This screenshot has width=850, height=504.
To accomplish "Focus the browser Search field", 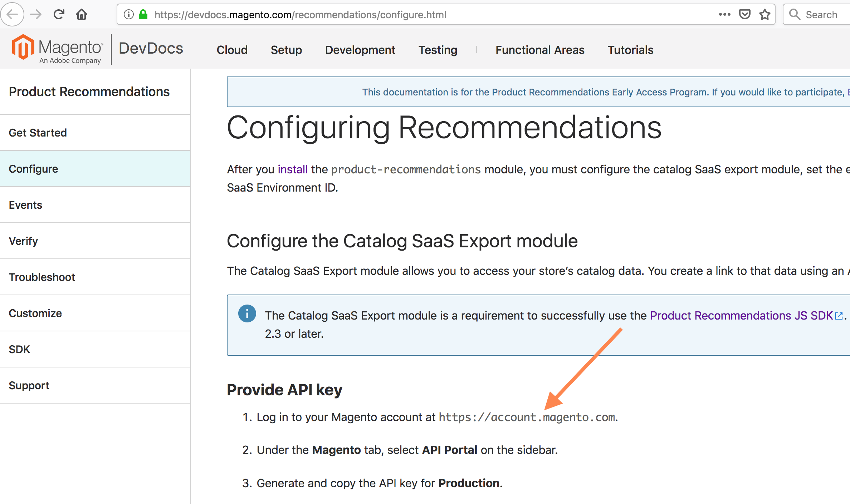I will pyautogui.click(x=821, y=15).
